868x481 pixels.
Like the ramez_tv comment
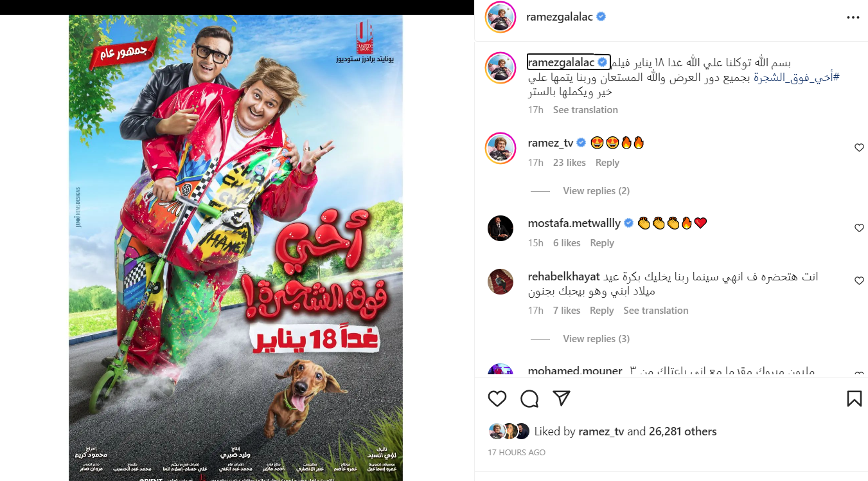859,148
